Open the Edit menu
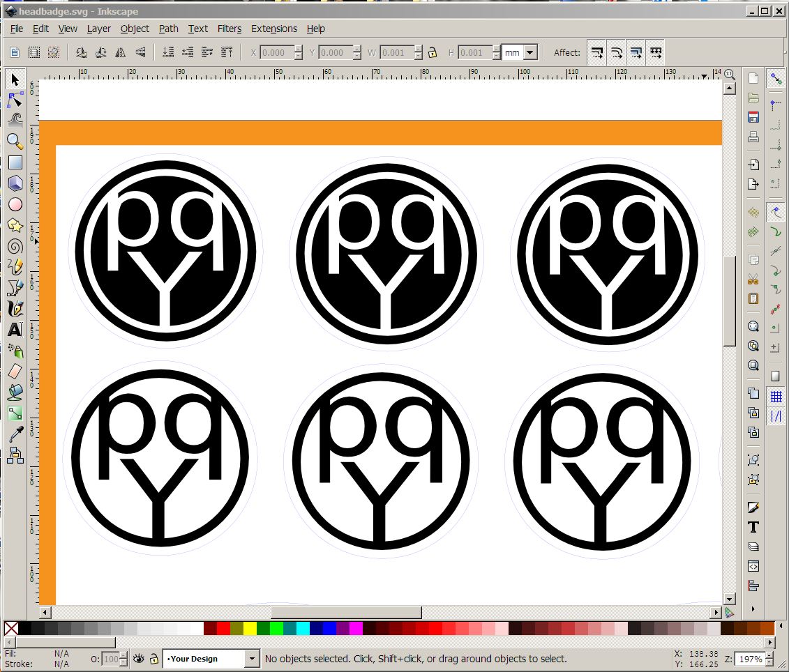The height and width of the screenshot is (672, 789). [x=40, y=29]
